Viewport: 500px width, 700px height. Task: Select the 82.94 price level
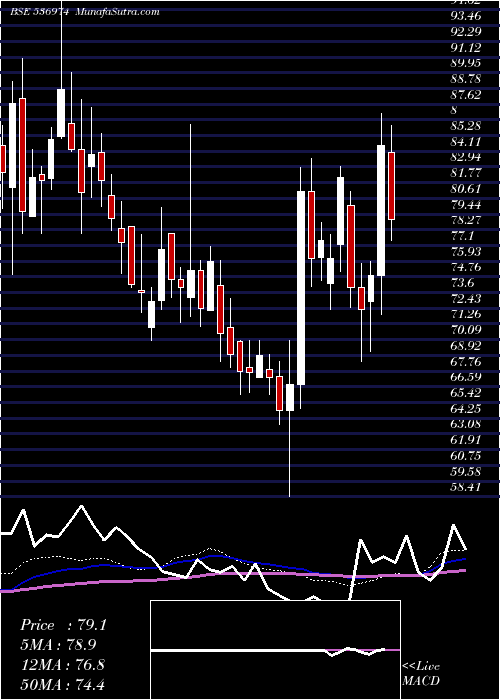coord(466,157)
